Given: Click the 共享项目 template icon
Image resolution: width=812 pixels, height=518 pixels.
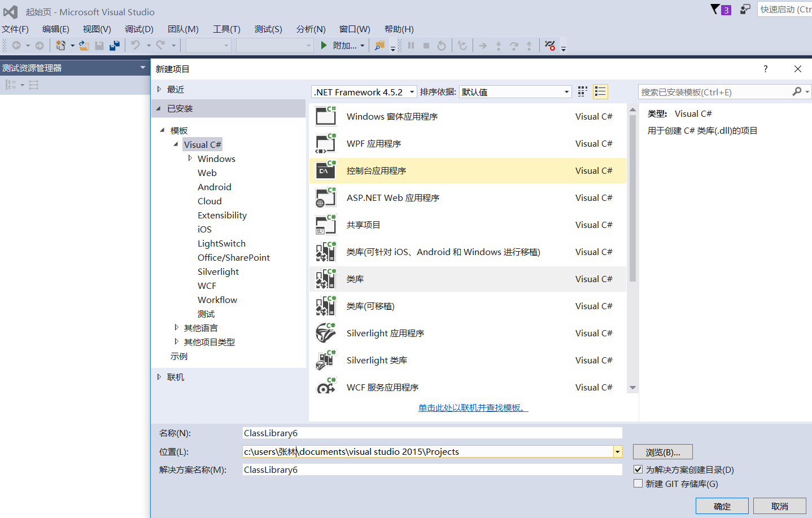Looking at the screenshot, I should pyautogui.click(x=326, y=225).
